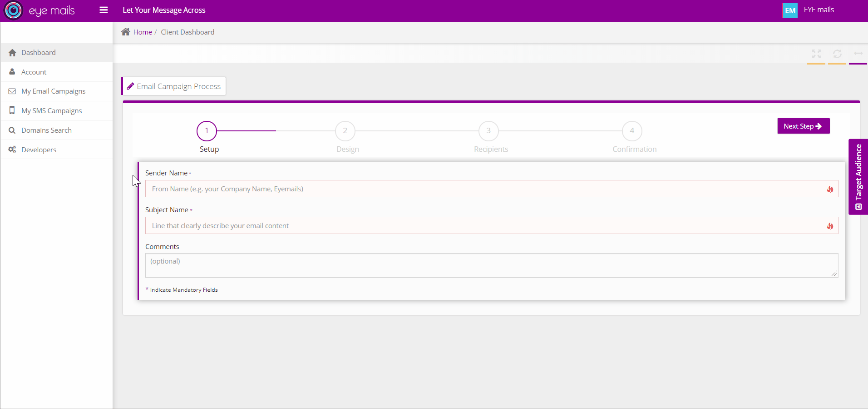
Task: Click the My Email Campaigns envelope icon
Action: [12, 91]
